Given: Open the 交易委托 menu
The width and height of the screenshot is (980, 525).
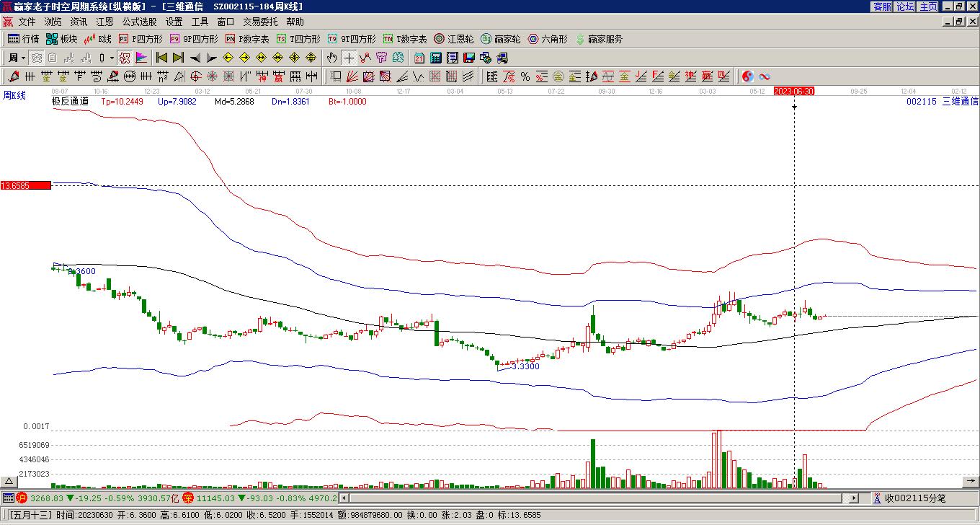Looking at the screenshot, I should click(259, 22).
